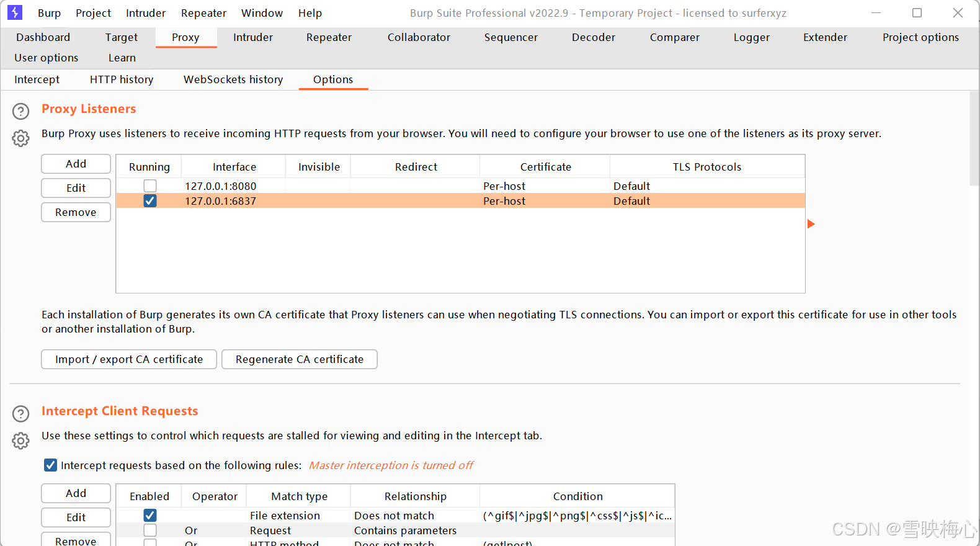
Task: Disable the File extension rule checkbox
Action: click(150, 515)
